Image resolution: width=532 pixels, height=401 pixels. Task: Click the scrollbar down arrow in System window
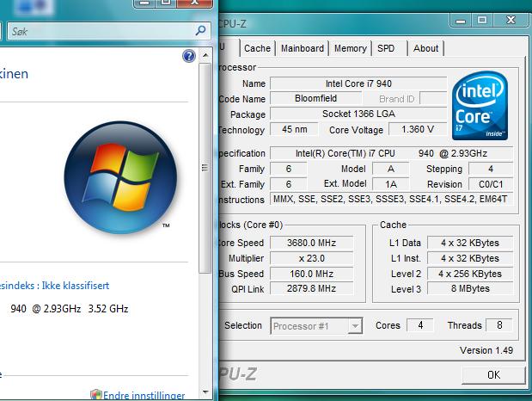coord(205,392)
